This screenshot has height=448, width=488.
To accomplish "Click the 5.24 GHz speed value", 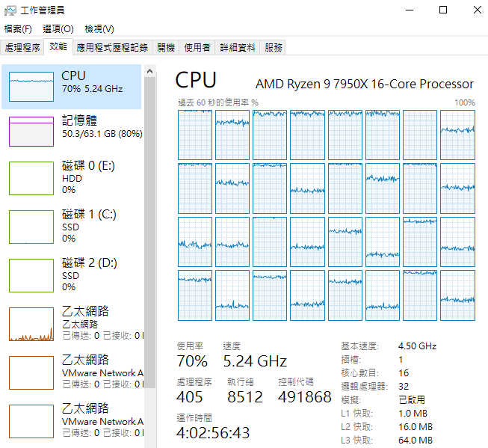I will 255,361.
